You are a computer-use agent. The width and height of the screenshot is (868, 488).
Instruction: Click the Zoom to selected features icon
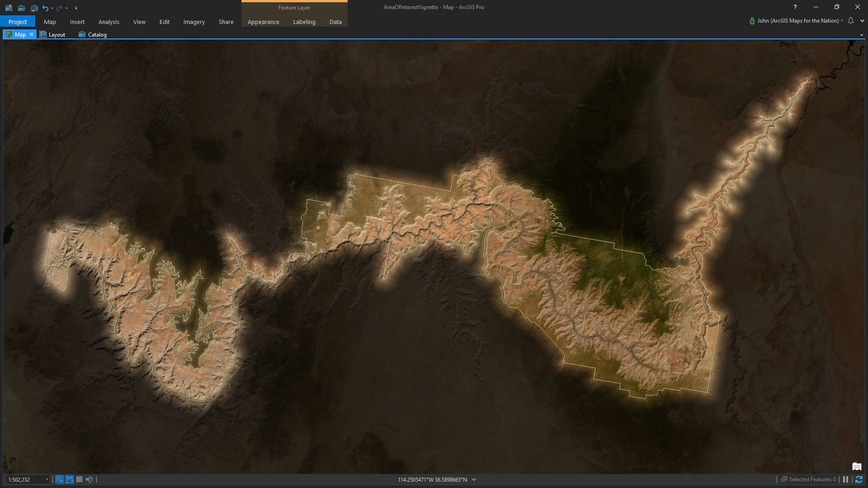point(784,479)
